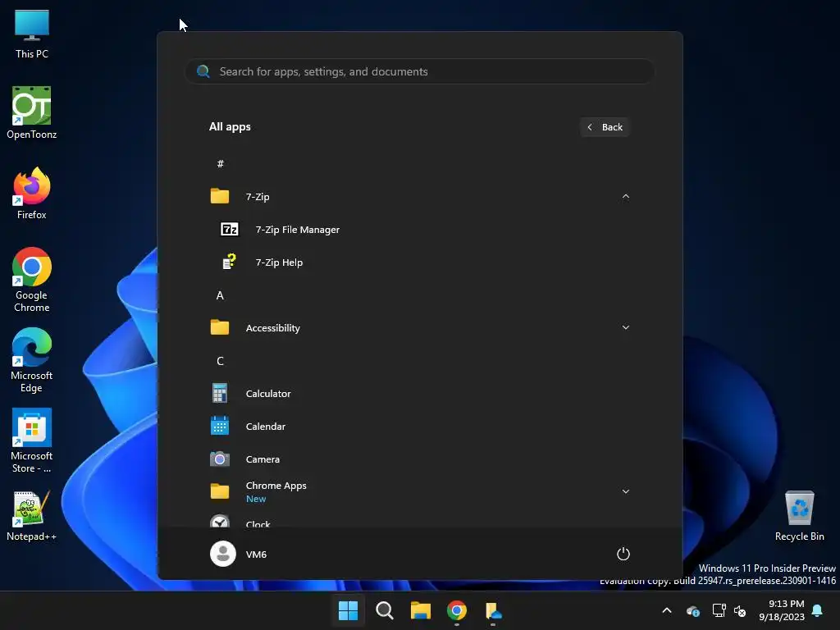Image resolution: width=840 pixels, height=630 pixels.
Task: Select the Google Chrome desktop shortcut
Action: (32, 280)
